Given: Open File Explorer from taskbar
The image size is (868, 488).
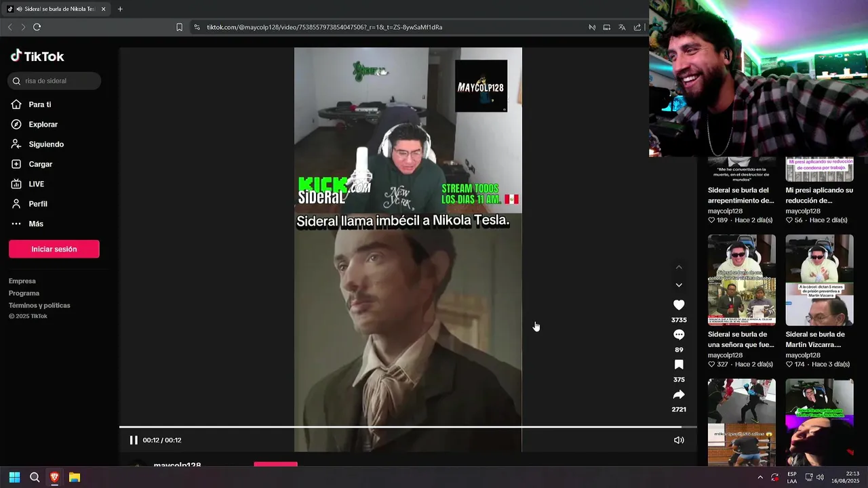Looking at the screenshot, I should pyautogui.click(x=75, y=477).
